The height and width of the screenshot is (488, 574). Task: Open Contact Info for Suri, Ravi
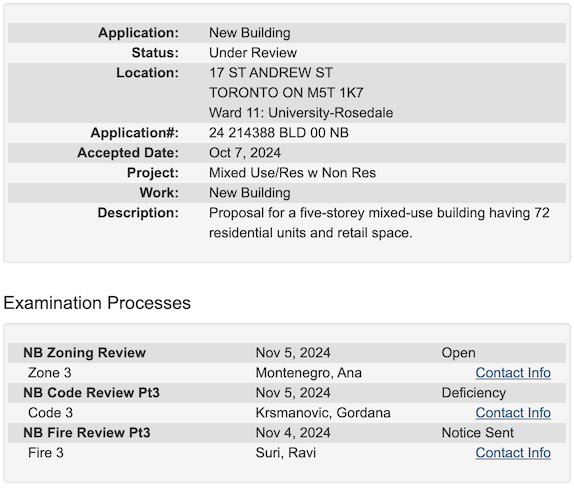point(513,453)
